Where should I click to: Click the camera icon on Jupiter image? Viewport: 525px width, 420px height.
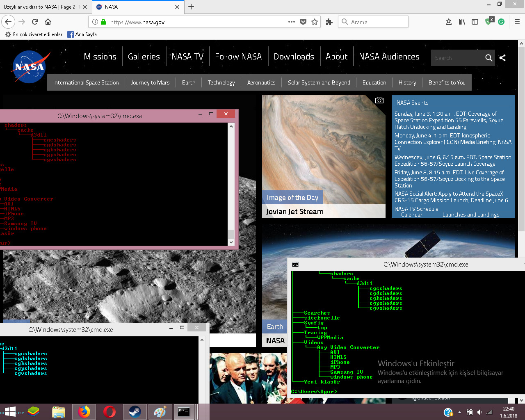(379, 100)
